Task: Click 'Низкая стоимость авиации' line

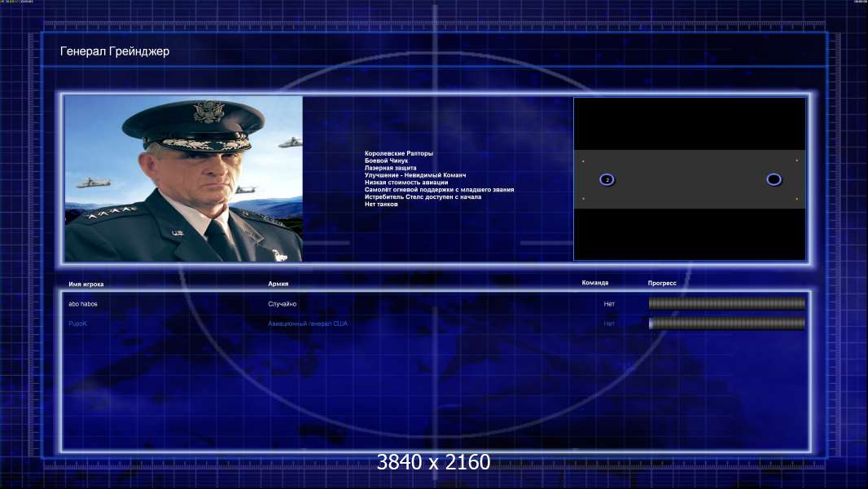Action: pyautogui.click(x=406, y=183)
